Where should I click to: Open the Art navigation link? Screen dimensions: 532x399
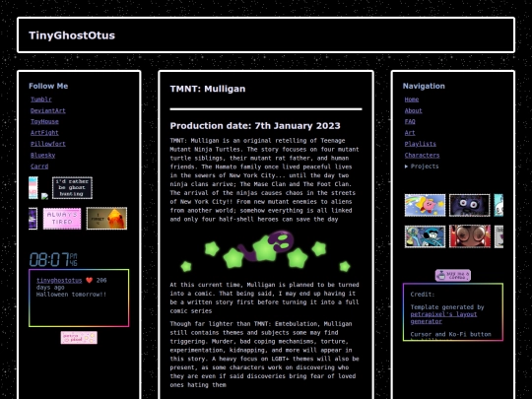pyautogui.click(x=410, y=133)
